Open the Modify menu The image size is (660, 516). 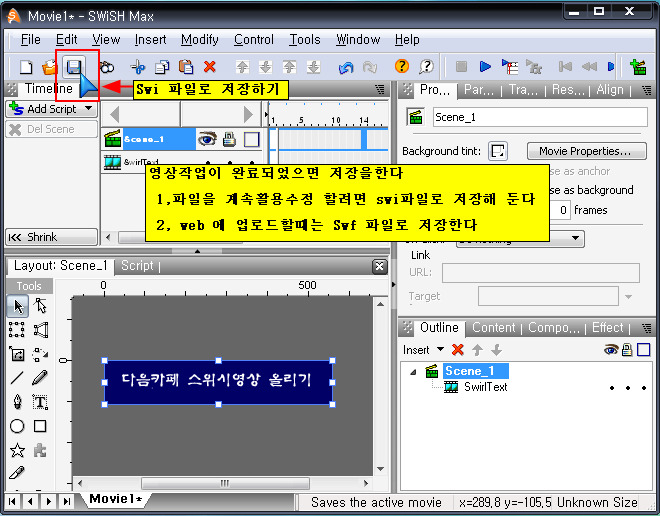coord(200,40)
